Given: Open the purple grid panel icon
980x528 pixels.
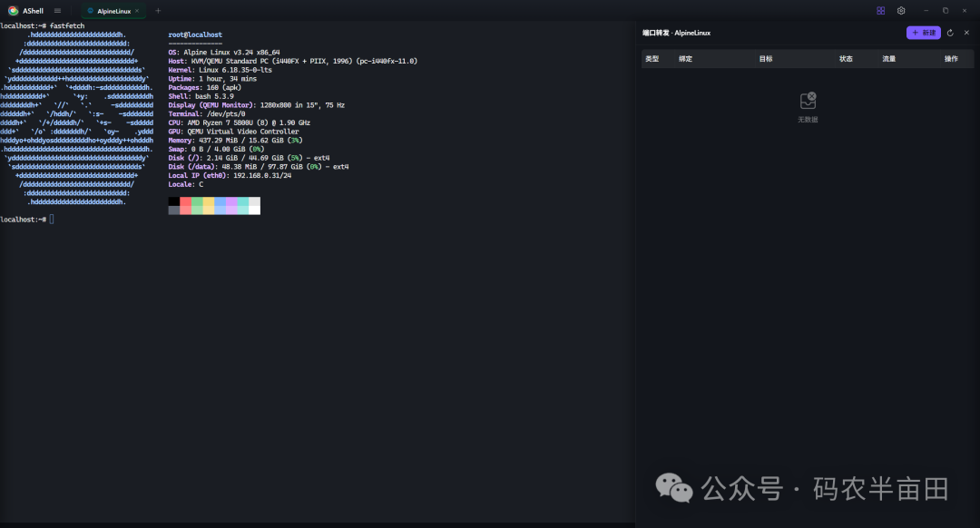Looking at the screenshot, I should click(880, 11).
